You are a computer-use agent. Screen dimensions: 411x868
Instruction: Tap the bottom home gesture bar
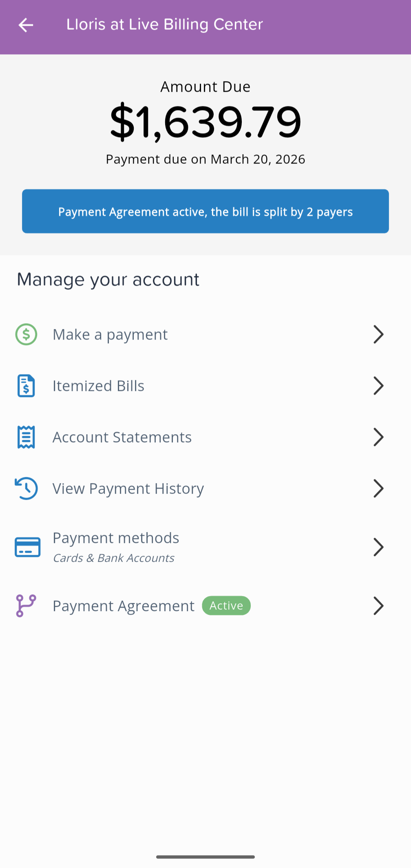point(205,857)
